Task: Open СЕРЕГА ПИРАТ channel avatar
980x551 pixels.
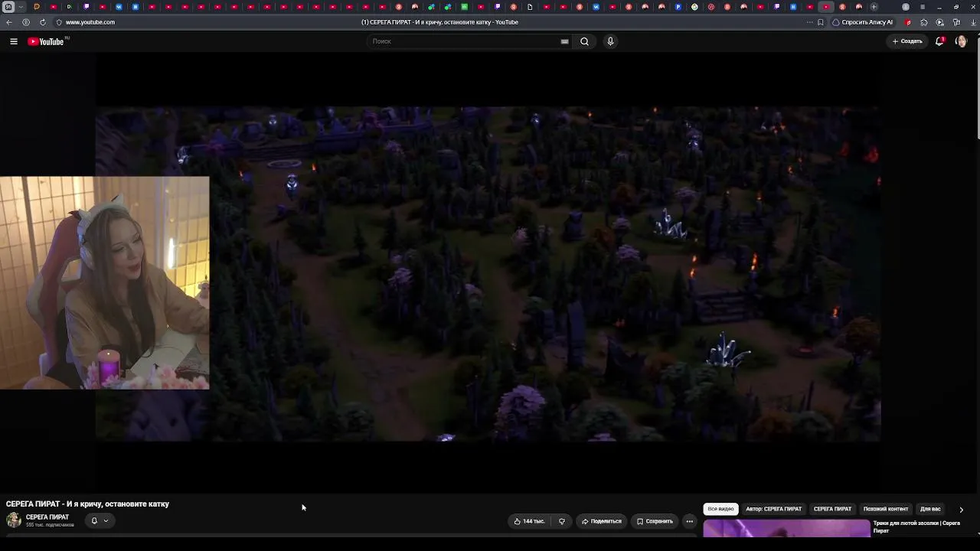Action: point(14,520)
